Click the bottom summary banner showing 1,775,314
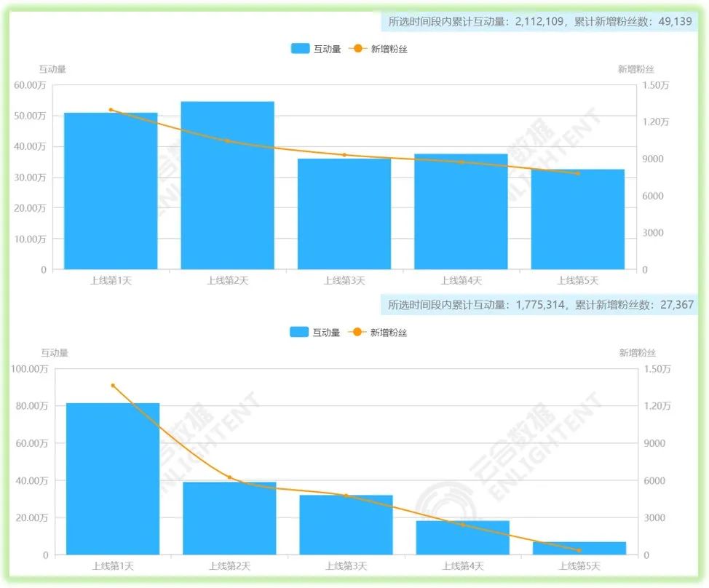Screen dimensions: 709x588 point(540,305)
